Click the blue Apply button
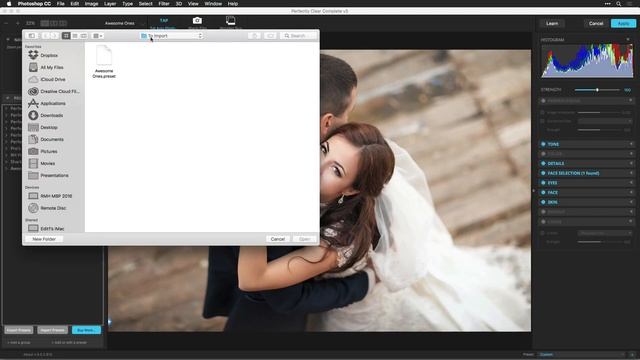Viewport: 640px width, 360px height. 623,23
